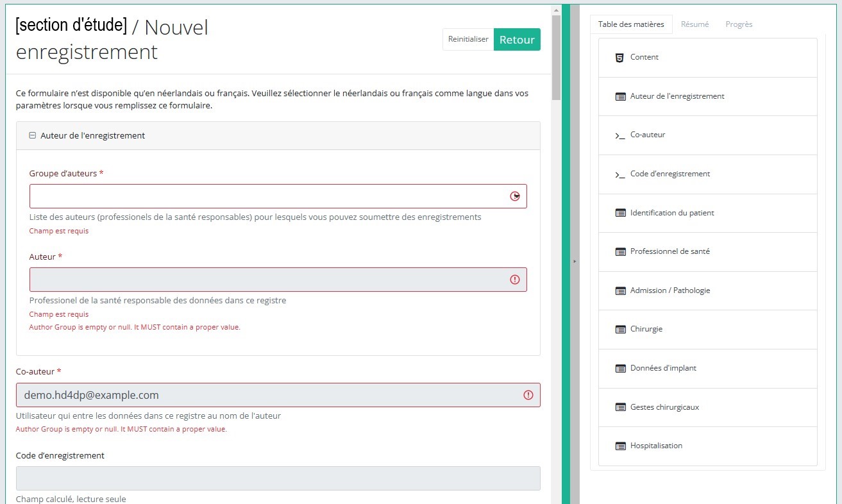Jump to the Hospitalisation section
This screenshot has width=842, height=504.
656,446
